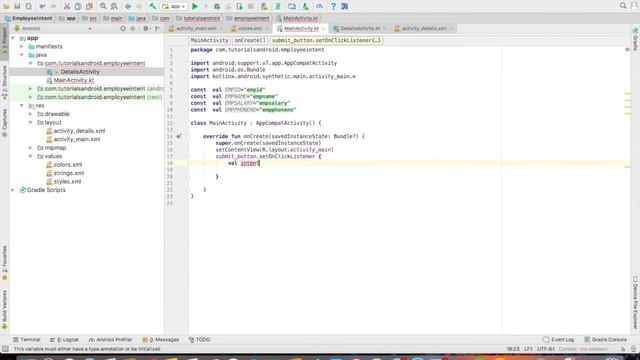The image size is (640, 360).
Task: Collapse the layout folder
Action: coord(31,122)
